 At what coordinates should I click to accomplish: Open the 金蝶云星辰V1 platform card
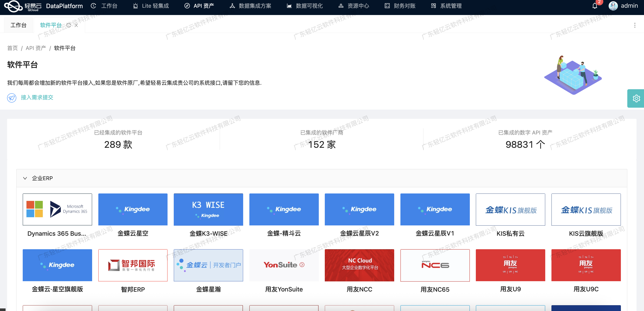tap(435, 215)
